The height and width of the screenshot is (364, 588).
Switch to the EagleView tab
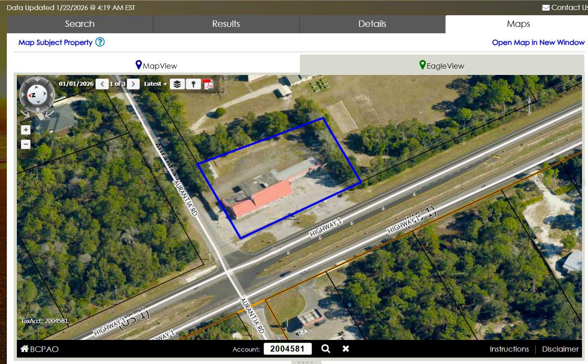click(442, 65)
